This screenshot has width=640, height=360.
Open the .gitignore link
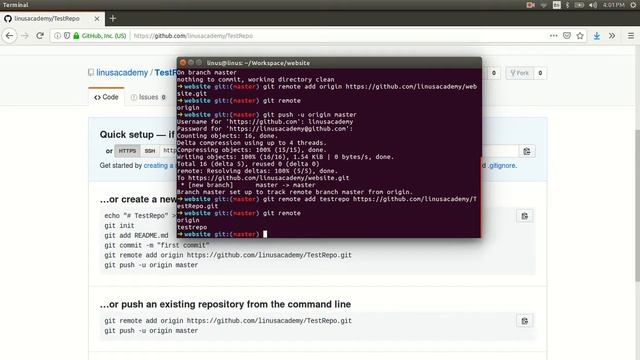(x=502, y=165)
